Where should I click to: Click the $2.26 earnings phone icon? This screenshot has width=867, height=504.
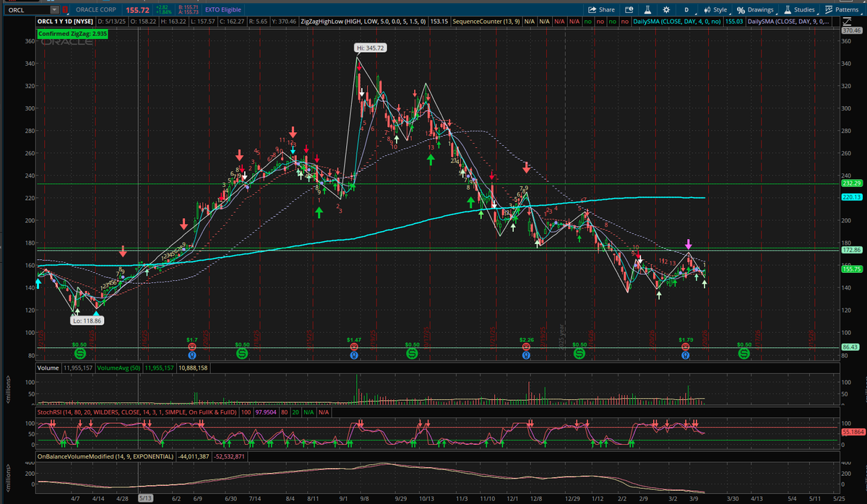tap(527, 347)
